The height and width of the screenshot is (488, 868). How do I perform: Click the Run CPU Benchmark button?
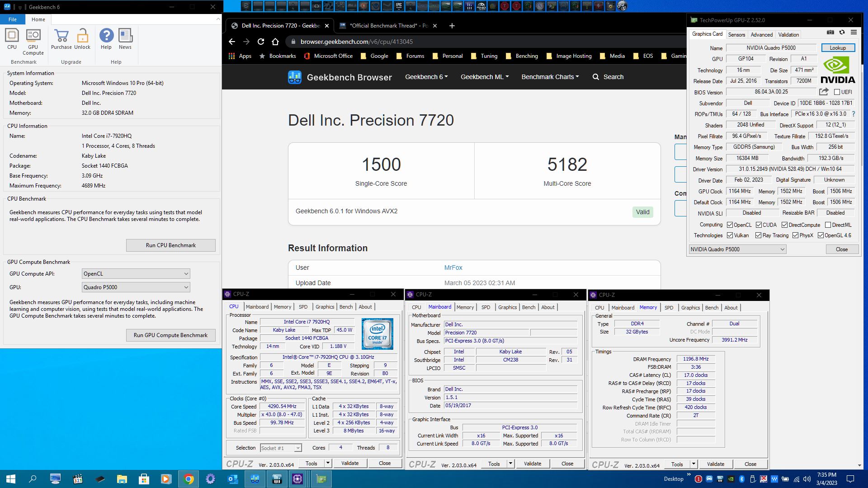[x=171, y=245]
